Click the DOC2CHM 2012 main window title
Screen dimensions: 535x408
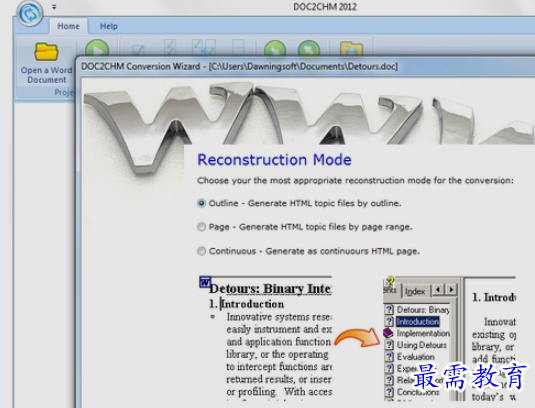coord(325,7)
